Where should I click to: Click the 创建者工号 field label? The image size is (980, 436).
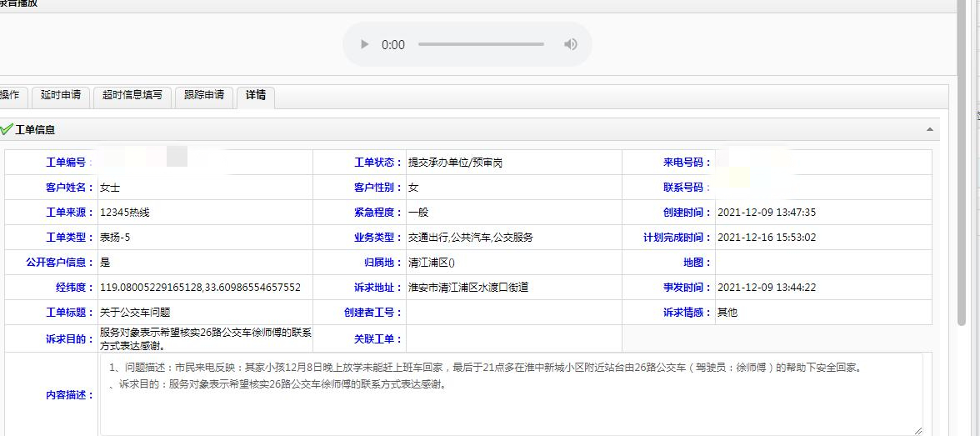[x=373, y=313]
